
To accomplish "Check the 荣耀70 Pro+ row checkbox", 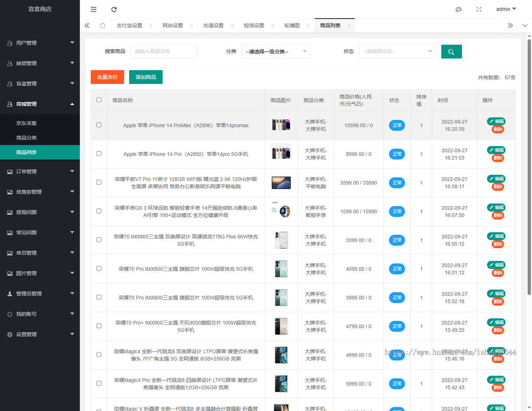I will (99, 326).
